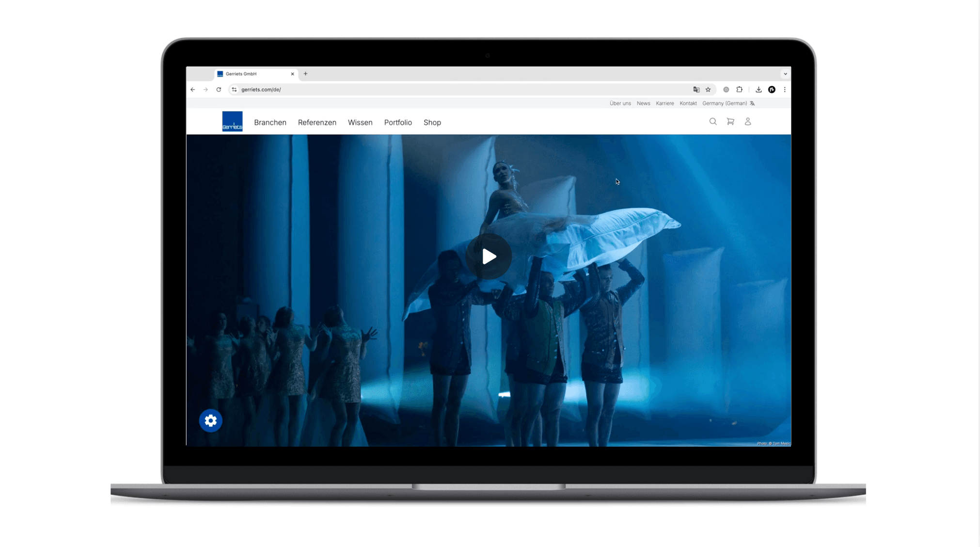Viewport: 980px width, 547px height.
Task: Open the downloads icon in toolbar
Action: point(758,90)
